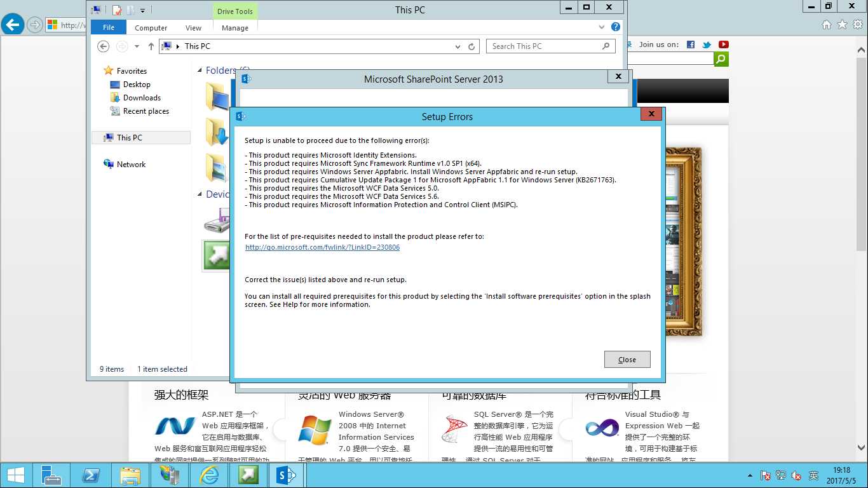The width and height of the screenshot is (868, 488).
Task: Go back in Internet Explorer
Action: point(13,25)
